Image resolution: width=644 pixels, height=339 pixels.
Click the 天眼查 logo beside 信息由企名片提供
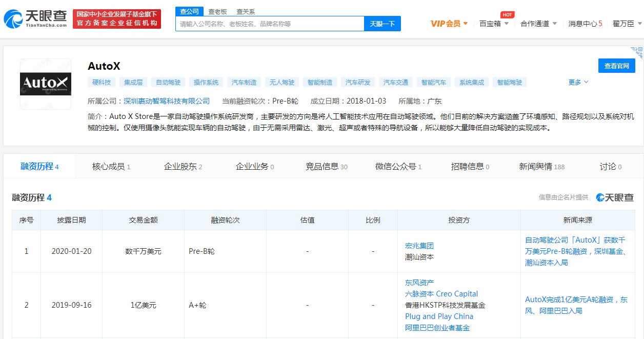615,197
